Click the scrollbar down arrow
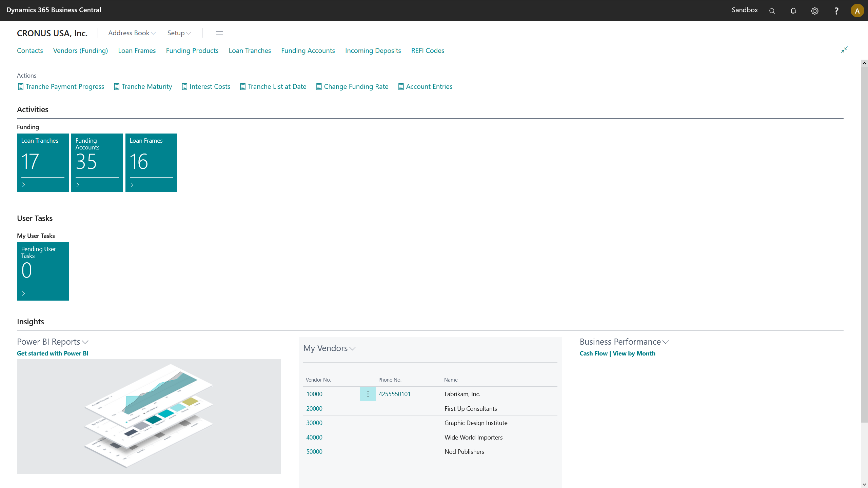 tap(864, 485)
